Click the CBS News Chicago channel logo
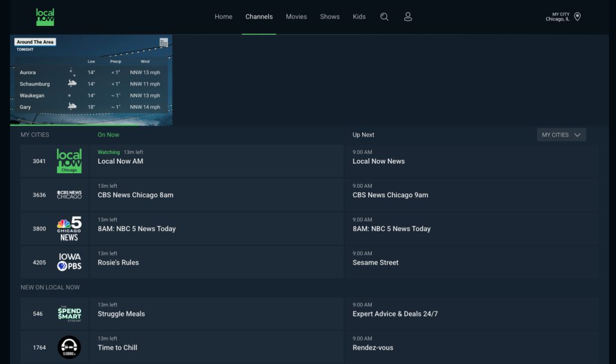The height and width of the screenshot is (364, 616). pyautogui.click(x=69, y=194)
